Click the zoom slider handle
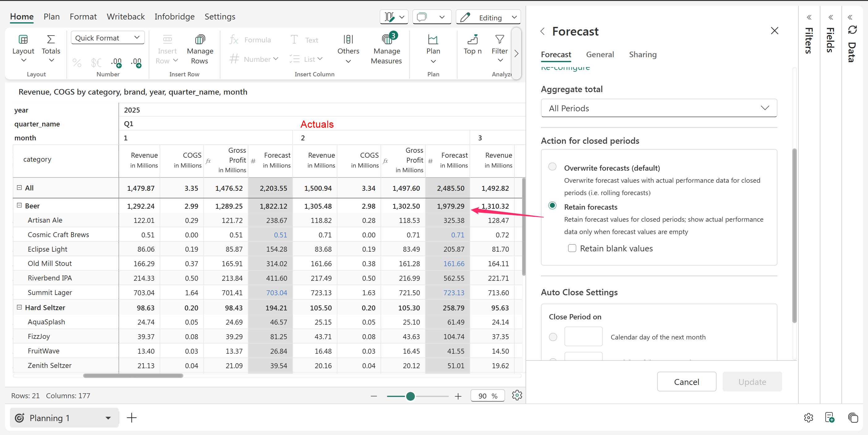 tap(410, 396)
